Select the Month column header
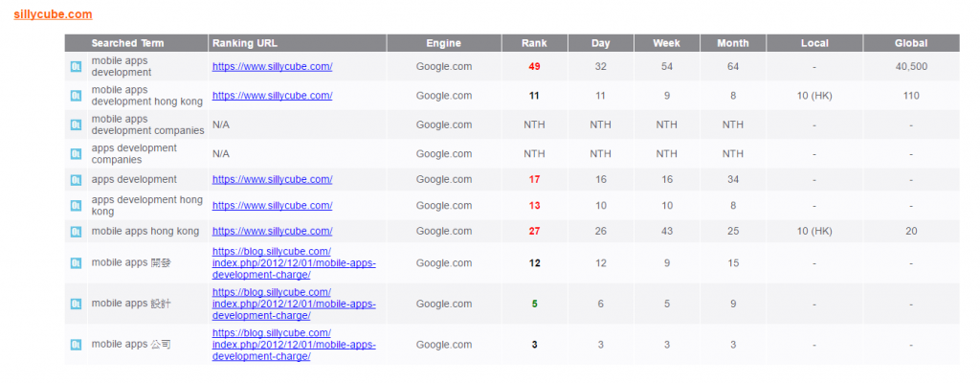Image resolution: width=980 pixels, height=383 pixels. point(732,43)
